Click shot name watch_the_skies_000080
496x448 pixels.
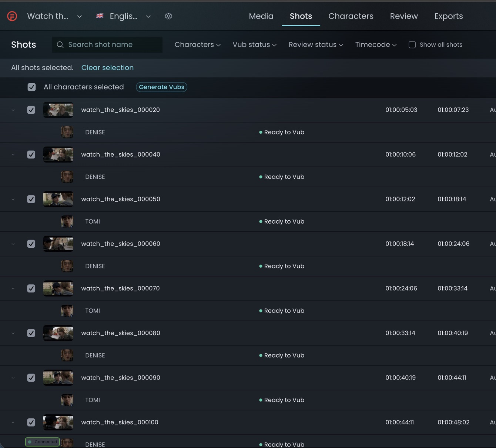click(121, 333)
